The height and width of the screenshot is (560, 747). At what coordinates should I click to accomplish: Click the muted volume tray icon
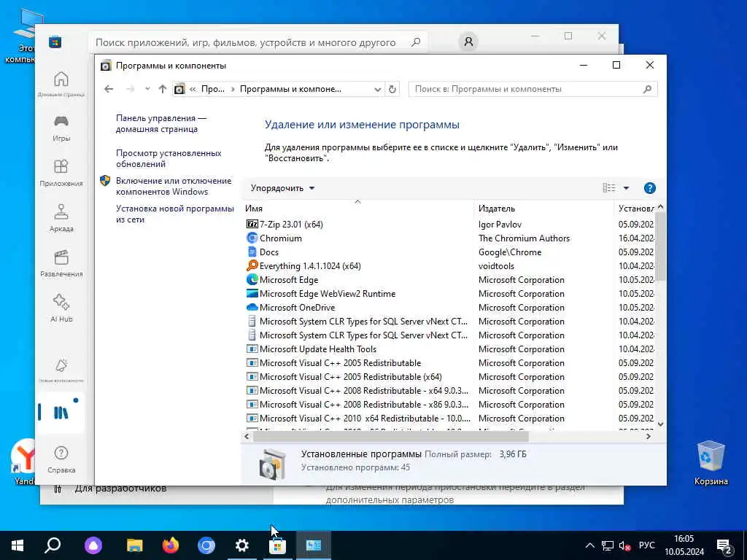tap(625, 545)
